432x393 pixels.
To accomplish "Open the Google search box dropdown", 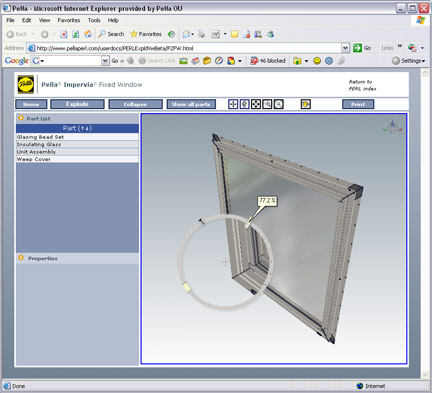I will pos(105,61).
